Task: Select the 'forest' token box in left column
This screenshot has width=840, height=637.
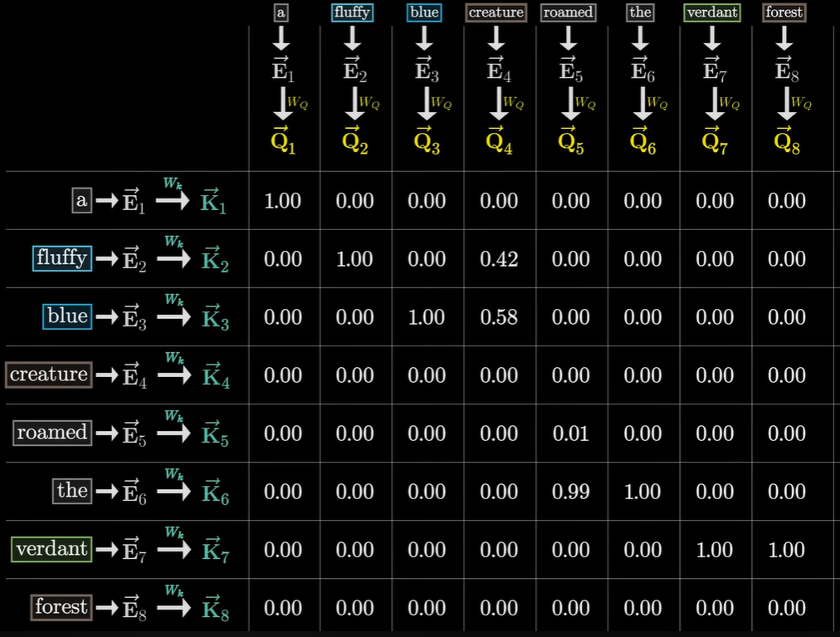Action: coord(61,607)
